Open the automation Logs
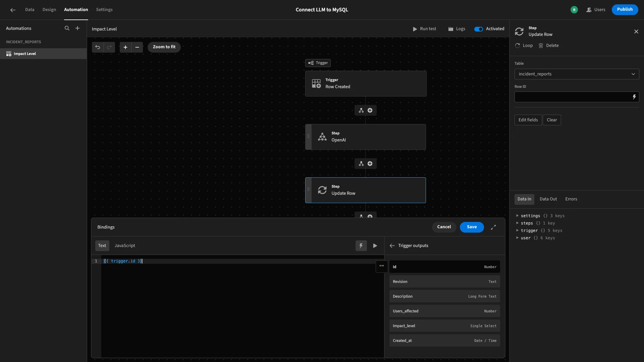This screenshot has height=362, width=644. (x=457, y=29)
